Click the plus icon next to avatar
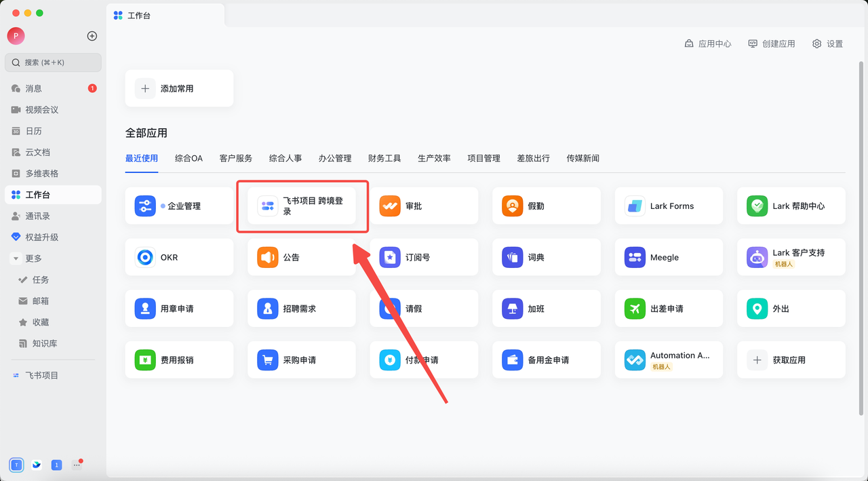 pyautogui.click(x=92, y=36)
